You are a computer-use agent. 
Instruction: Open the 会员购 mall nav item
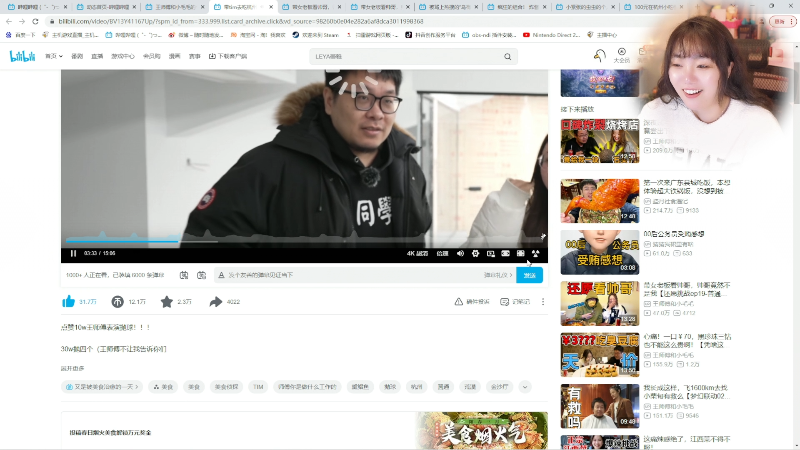click(x=152, y=56)
